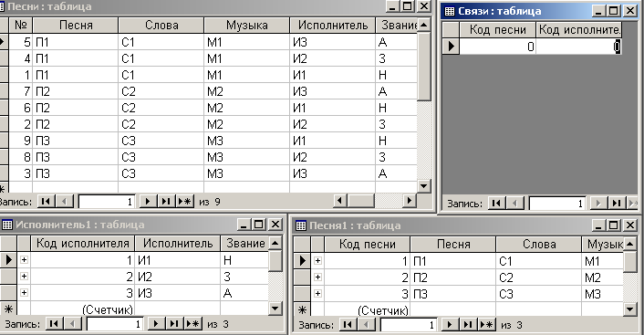Add new record in Песня1 navigation bar

pyautogui.click(x=486, y=325)
